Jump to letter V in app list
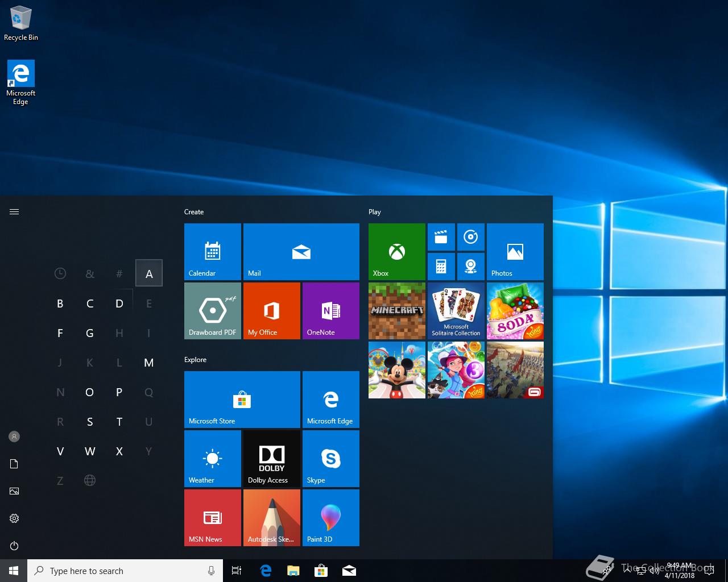This screenshot has width=728, height=582. (60, 451)
